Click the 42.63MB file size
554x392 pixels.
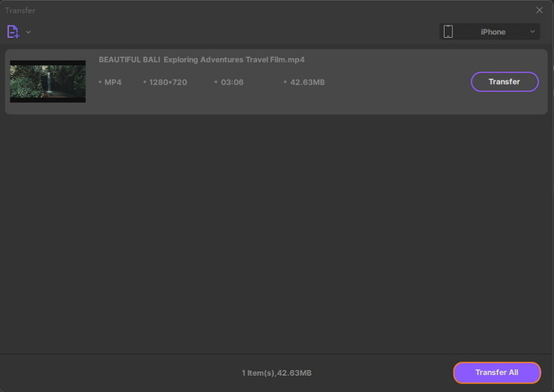pyautogui.click(x=307, y=82)
